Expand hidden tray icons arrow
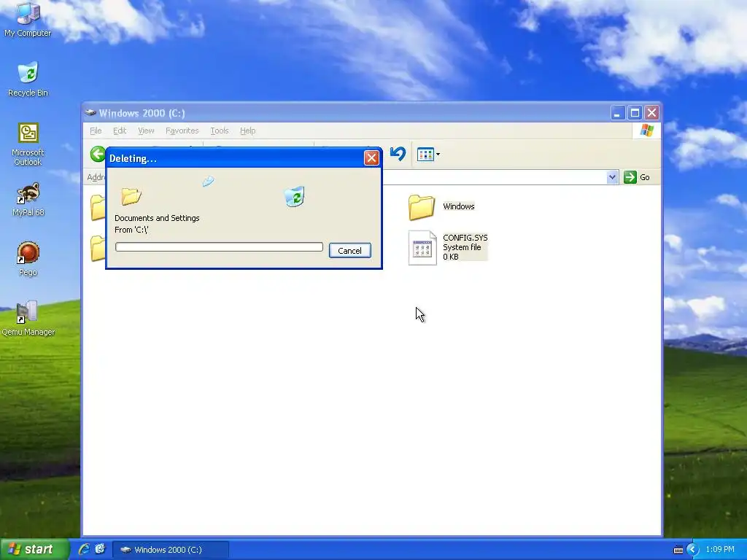This screenshot has width=747, height=560. coord(693,550)
